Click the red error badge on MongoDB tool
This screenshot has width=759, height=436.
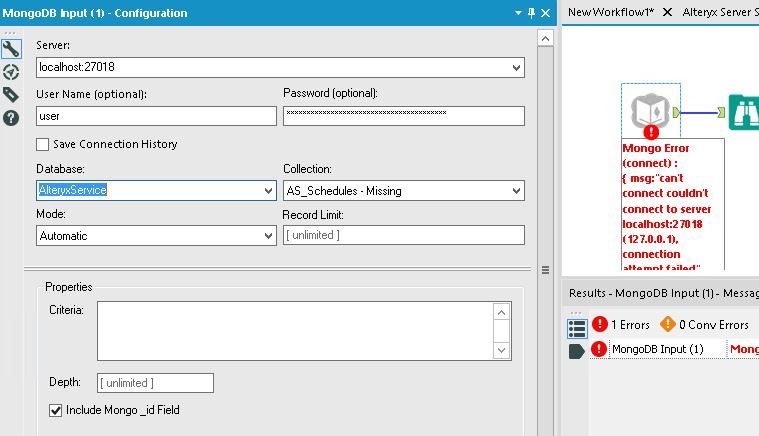pyautogui.click(x=651, y=132)
